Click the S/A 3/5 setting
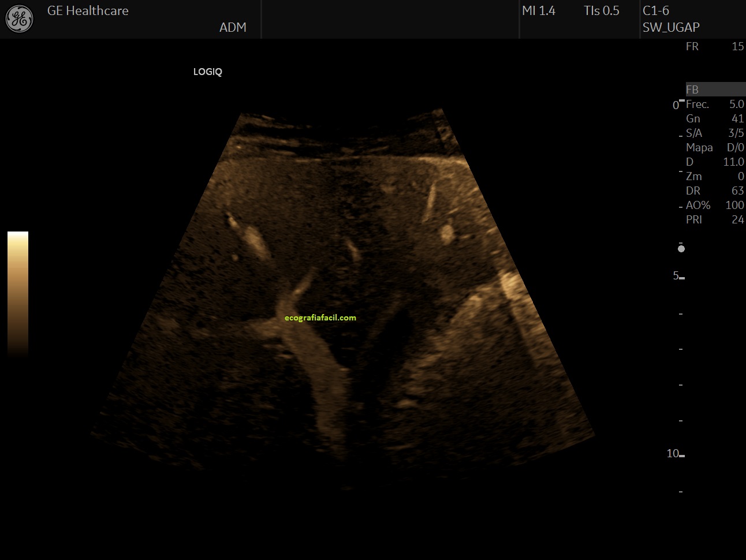746x560 pixels. coord(715,133)
